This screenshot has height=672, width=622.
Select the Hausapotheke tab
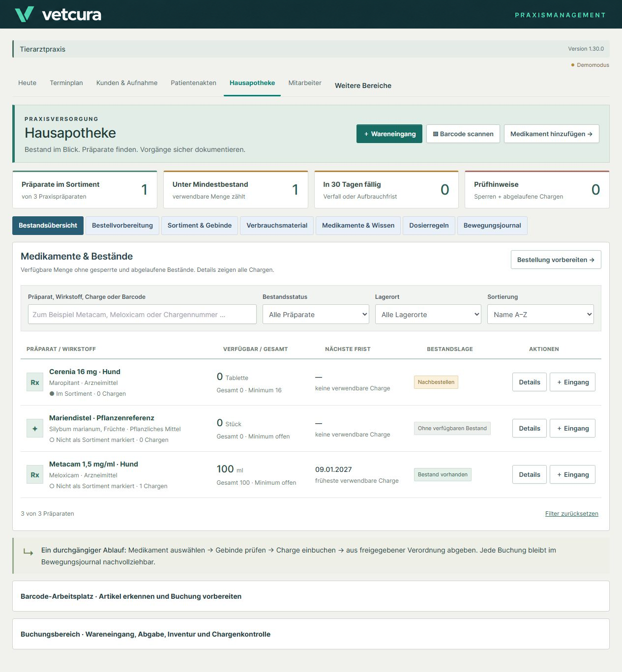point(252,83)
